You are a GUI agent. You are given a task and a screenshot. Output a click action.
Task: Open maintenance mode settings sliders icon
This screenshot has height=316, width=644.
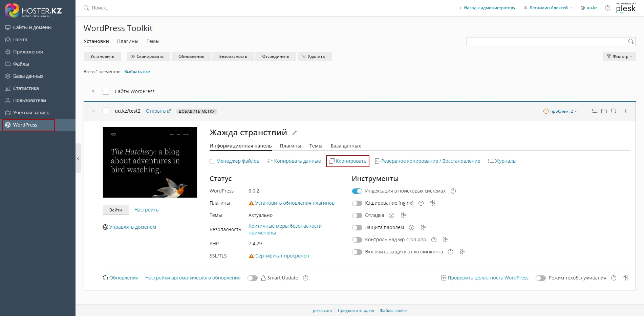625,278
